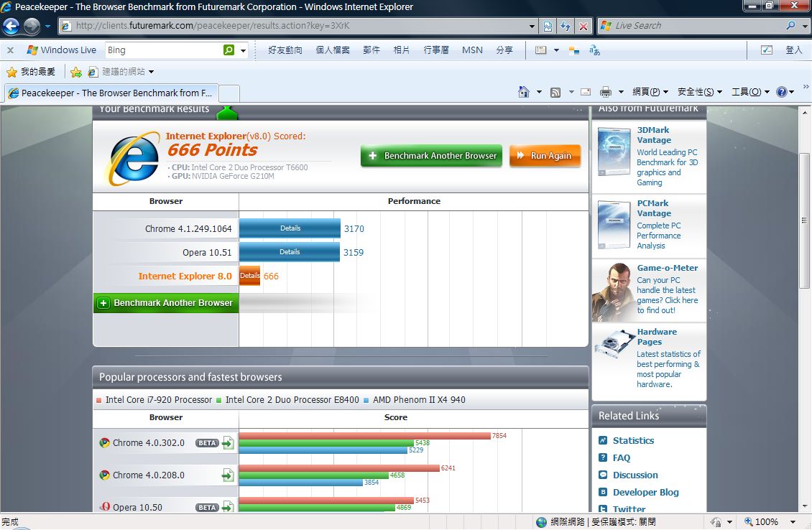This screenshot has width=812, height=530.
Task: Expand recent pages arrow beside Forward button
Action: [x=47, y=26]
